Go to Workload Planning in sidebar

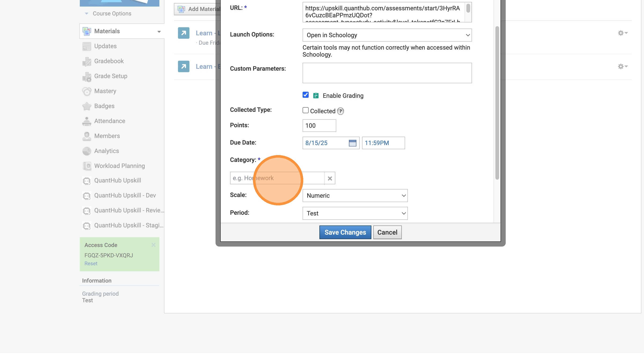(x=119, y=166)
